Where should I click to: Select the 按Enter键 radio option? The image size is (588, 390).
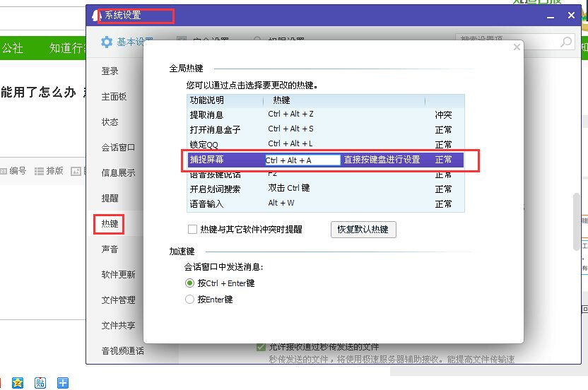click(189, 300)
